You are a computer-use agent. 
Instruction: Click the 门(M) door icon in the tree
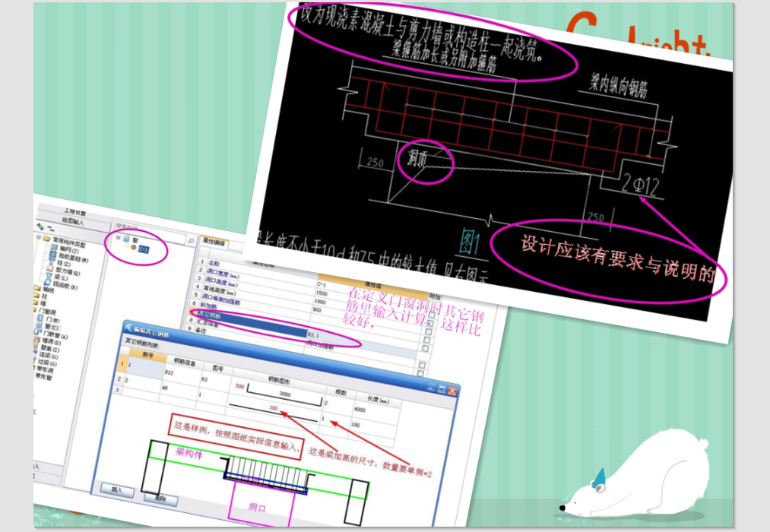40,318
